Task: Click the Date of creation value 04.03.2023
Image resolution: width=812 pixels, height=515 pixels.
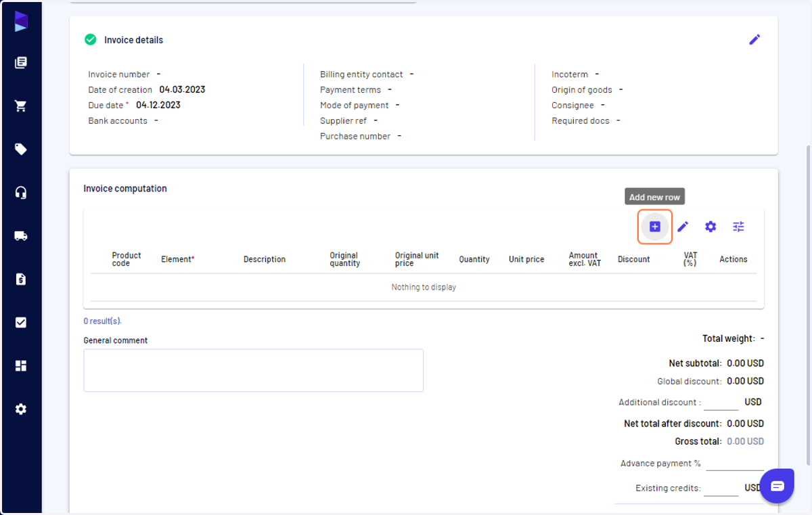Action: 182,89
